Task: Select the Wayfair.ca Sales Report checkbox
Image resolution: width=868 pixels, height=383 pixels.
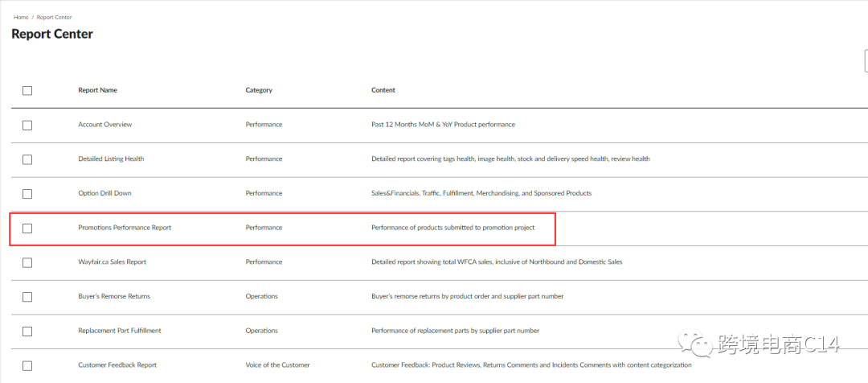Action: point(27,262)
